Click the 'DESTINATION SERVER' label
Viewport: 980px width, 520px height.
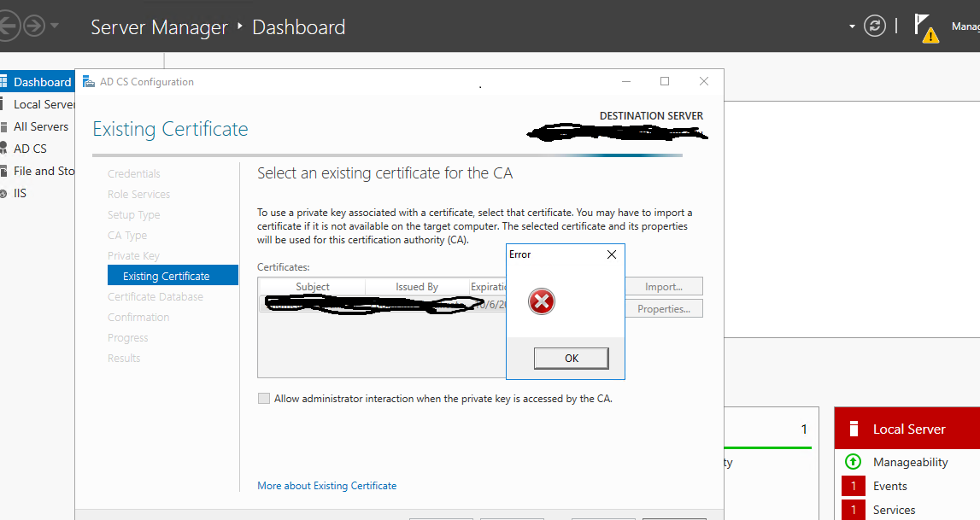(651, 115)
